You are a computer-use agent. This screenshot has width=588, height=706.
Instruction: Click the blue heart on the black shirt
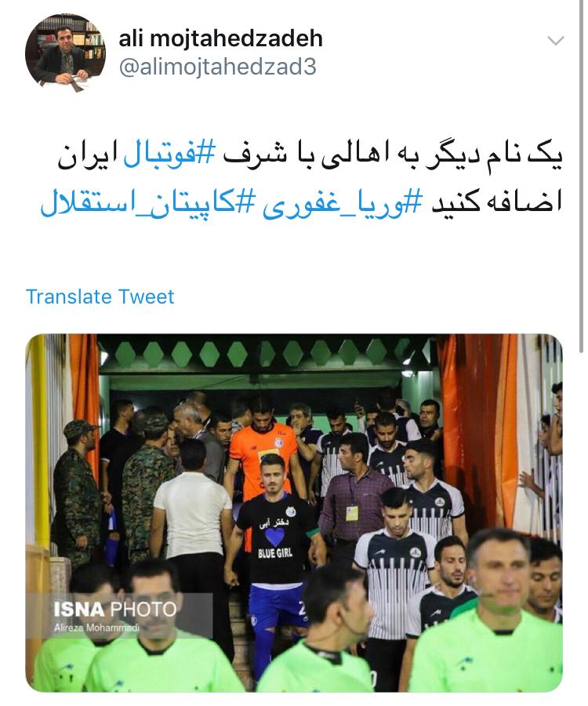pyautogui.click(x=275, y=537)
